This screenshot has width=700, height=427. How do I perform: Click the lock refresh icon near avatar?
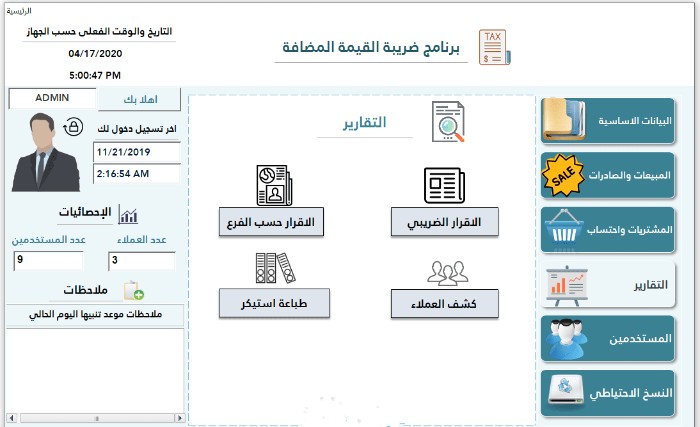tap(73, 127)
